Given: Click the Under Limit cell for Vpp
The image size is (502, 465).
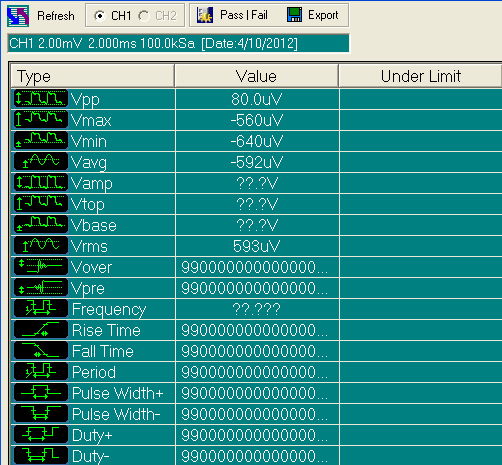Looking at the screenshot, I should click(x=421, y=99).
